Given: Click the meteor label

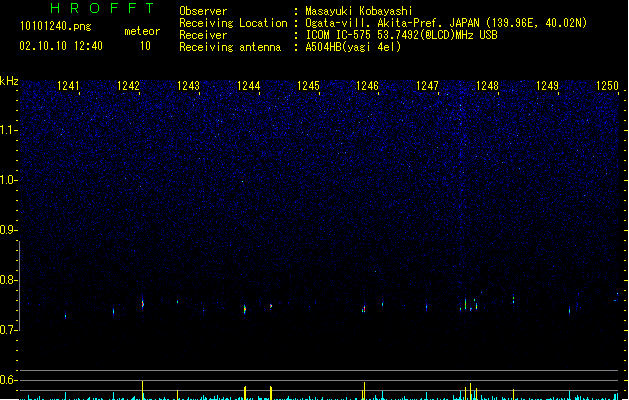Looking at the screenshot, I should (142, 31).
